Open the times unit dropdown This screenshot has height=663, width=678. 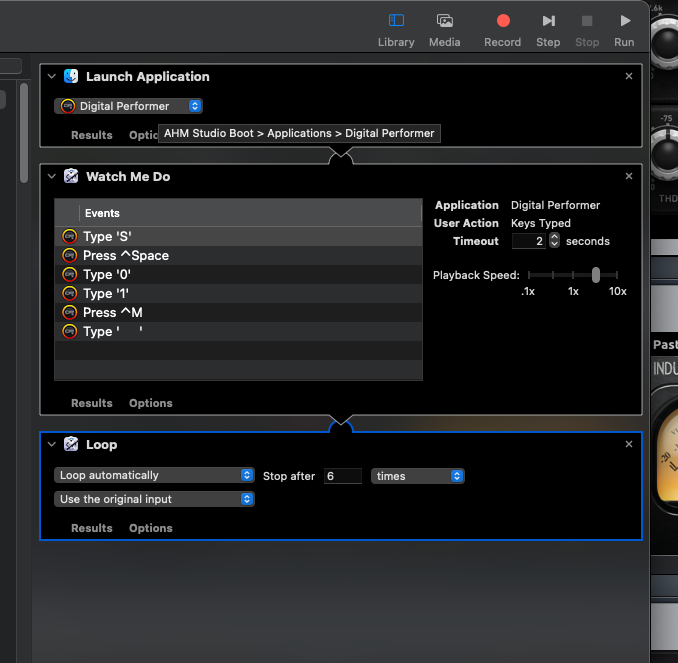[418, 476]
